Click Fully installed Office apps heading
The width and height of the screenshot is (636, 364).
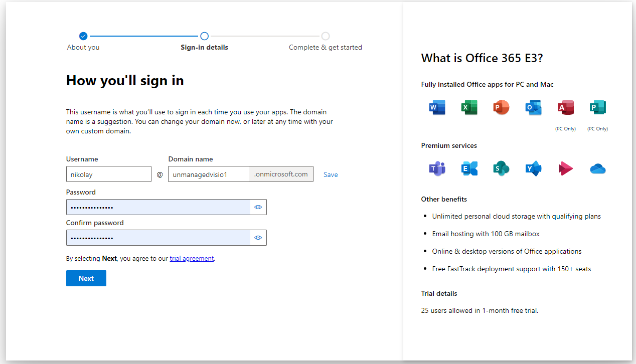point(488,84)
